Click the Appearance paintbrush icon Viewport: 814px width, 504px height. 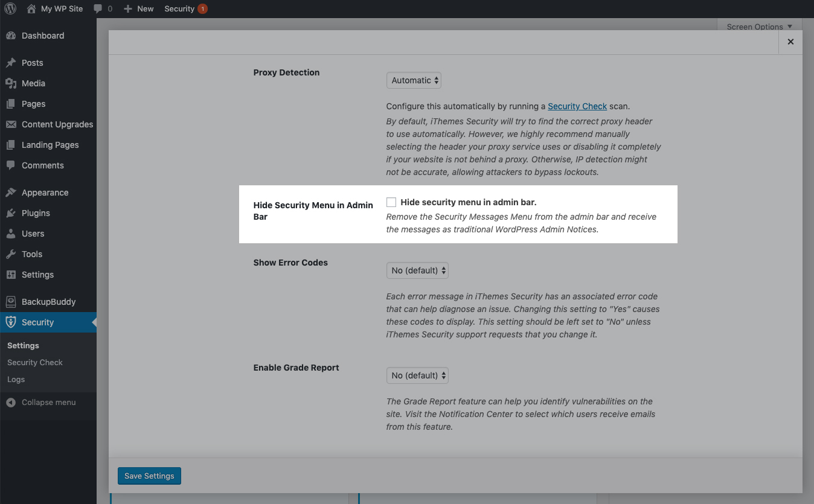(x=11, y=193)
